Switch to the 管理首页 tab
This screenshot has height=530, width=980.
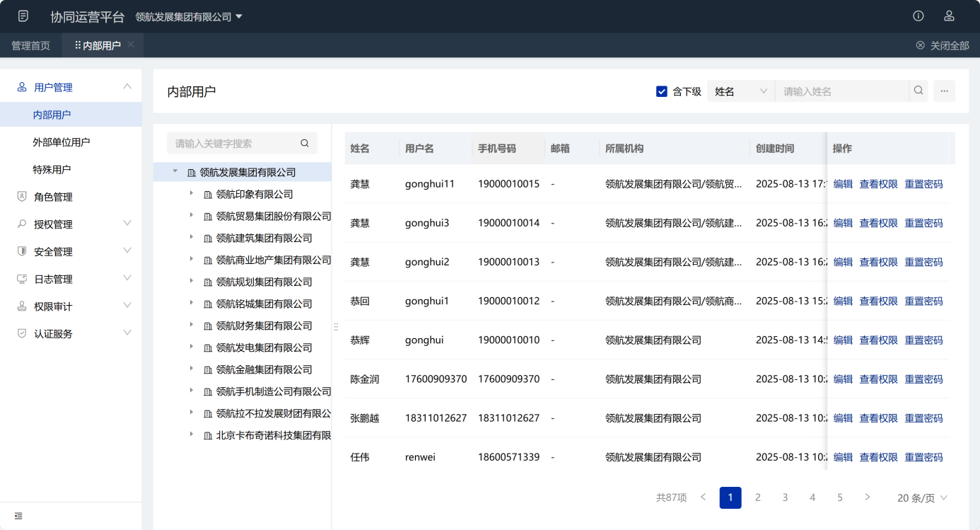31,45
